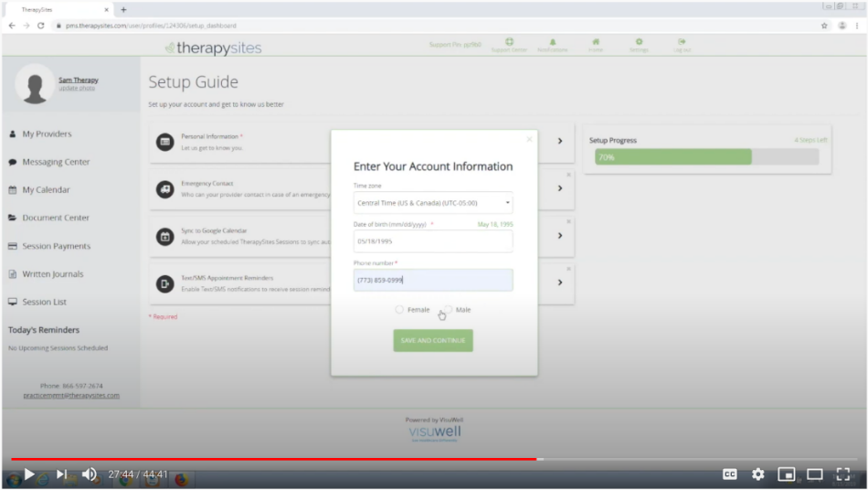Click the practicemgmt@therapysites.com email link
The height and width of the screenshot is (490, 868).
point(71,395)
